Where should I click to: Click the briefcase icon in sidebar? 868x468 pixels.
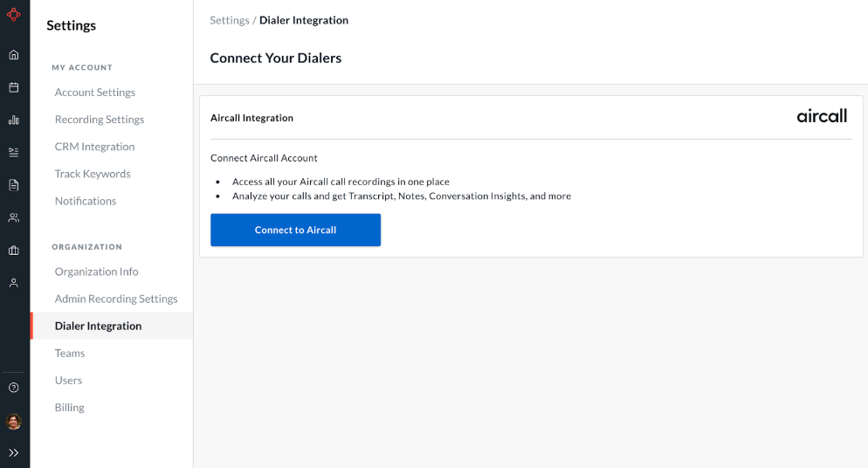coord(14,251)
